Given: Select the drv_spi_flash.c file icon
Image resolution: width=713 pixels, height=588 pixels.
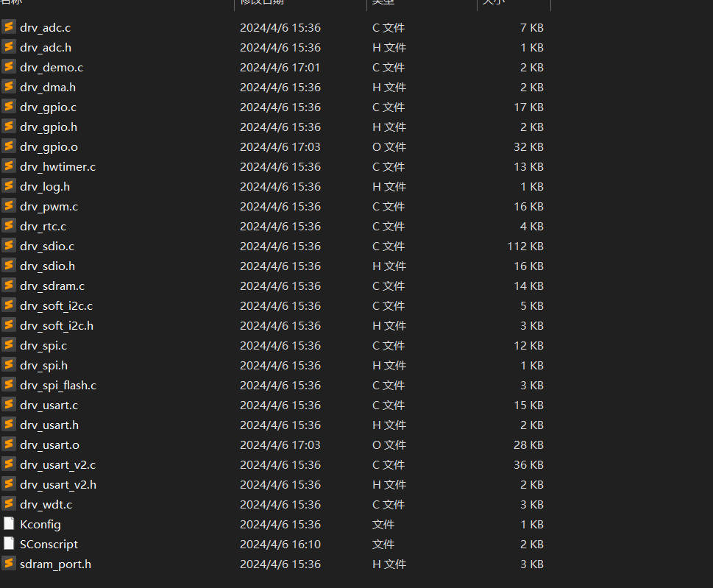Looking at the screenshot, I should click(9, 384).
